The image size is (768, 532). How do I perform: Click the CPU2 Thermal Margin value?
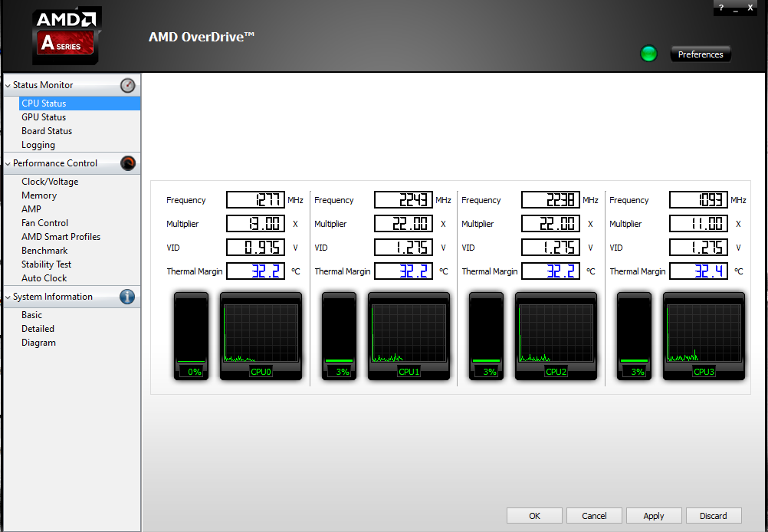point(551,271)
